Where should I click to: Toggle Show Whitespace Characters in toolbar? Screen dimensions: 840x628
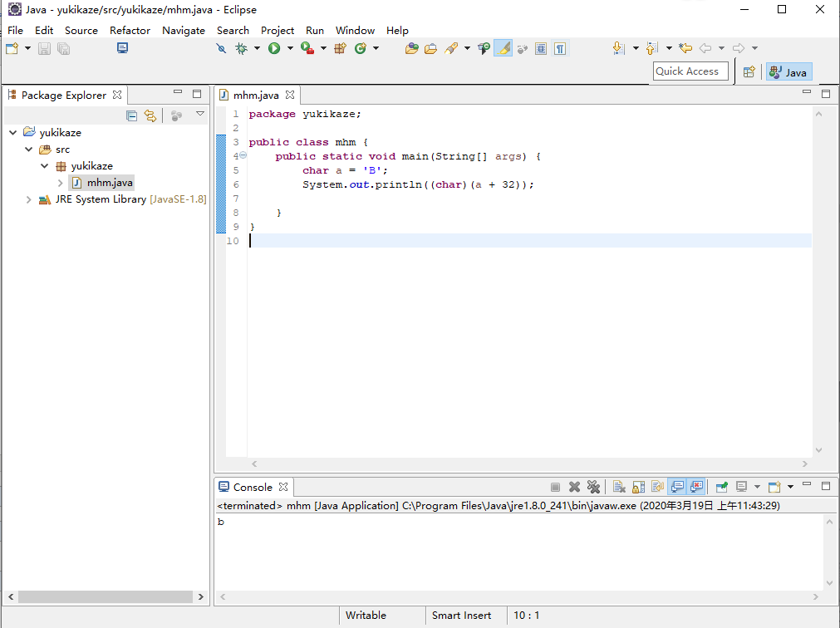point(561,49)
